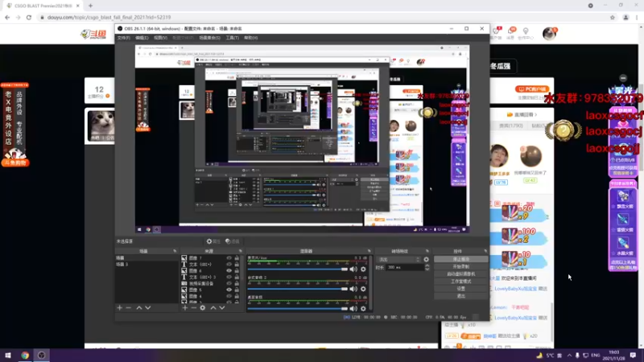Open the transition properties gear beside 淡出

pyautogui.click(x=427, y=259)
